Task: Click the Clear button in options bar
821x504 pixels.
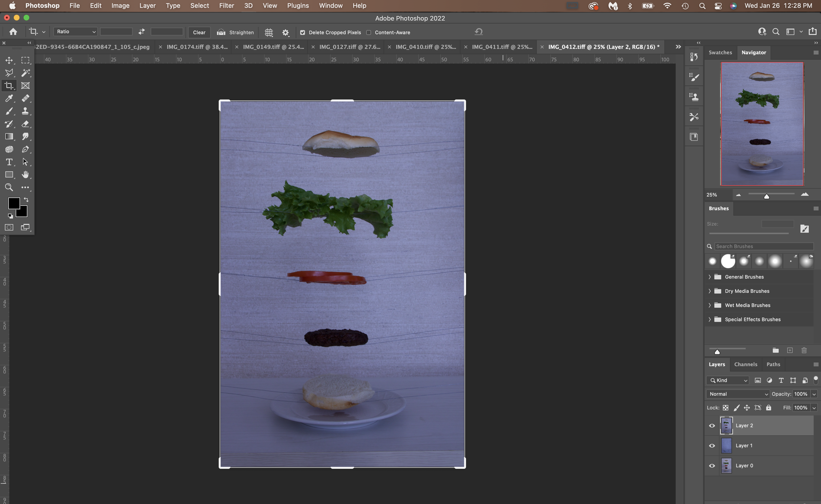Action: pos(199,32)
